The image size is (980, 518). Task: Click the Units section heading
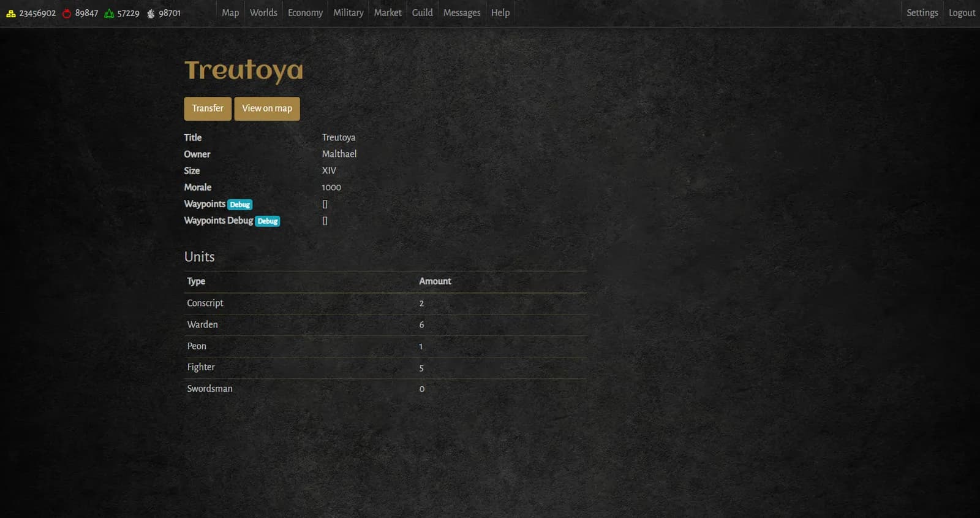(x=200, y=257)
